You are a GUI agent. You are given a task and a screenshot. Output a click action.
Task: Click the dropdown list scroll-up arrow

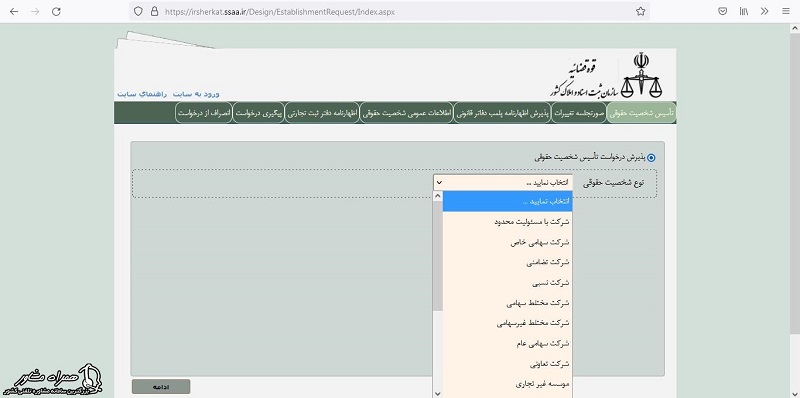[437, 196]
